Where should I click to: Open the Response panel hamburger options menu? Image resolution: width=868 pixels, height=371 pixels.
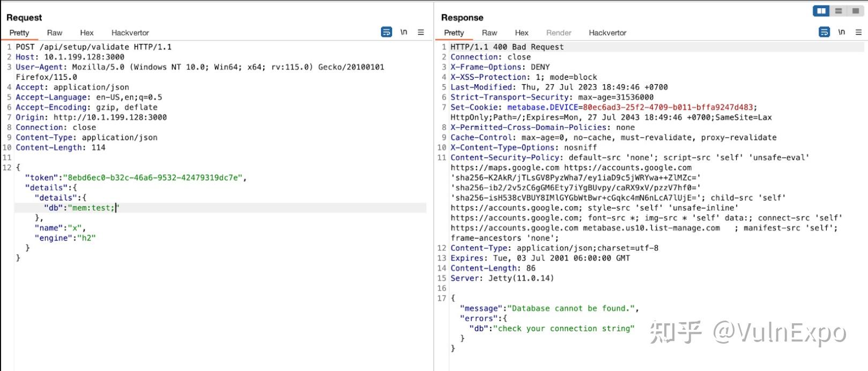click(858, 32)
